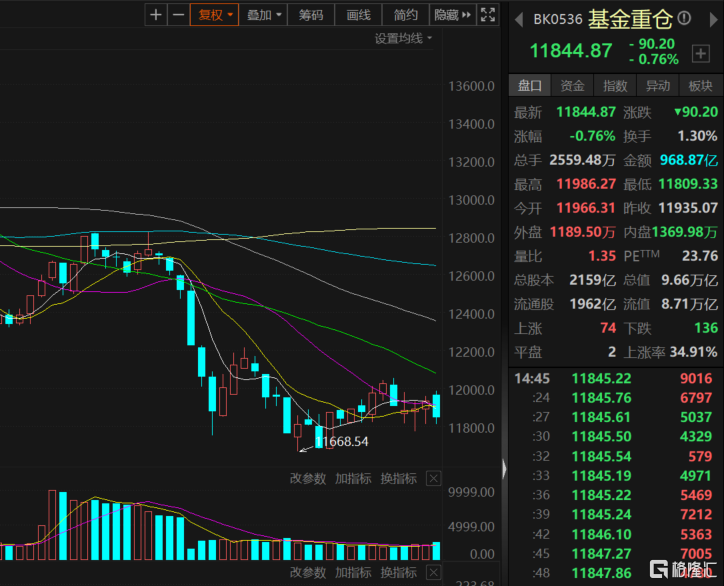Click 换指标 on volume indicator

pos(398,478)
